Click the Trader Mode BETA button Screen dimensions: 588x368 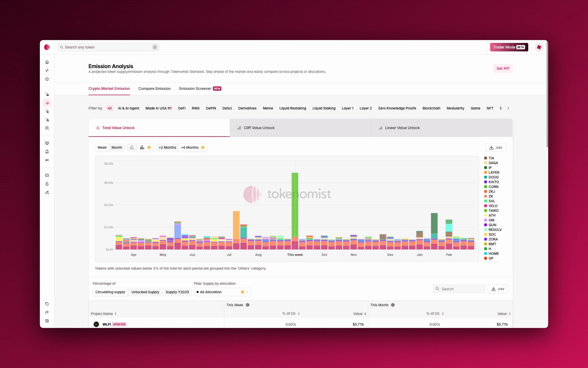click(x=509, y=47)
